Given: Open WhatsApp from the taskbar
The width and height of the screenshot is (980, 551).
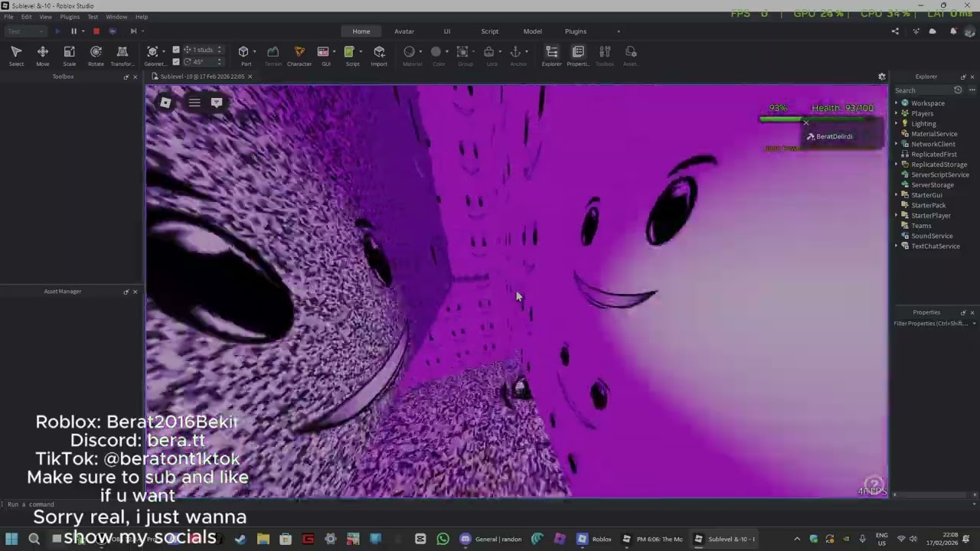Looking at the screenshot, I should [443, 539].
